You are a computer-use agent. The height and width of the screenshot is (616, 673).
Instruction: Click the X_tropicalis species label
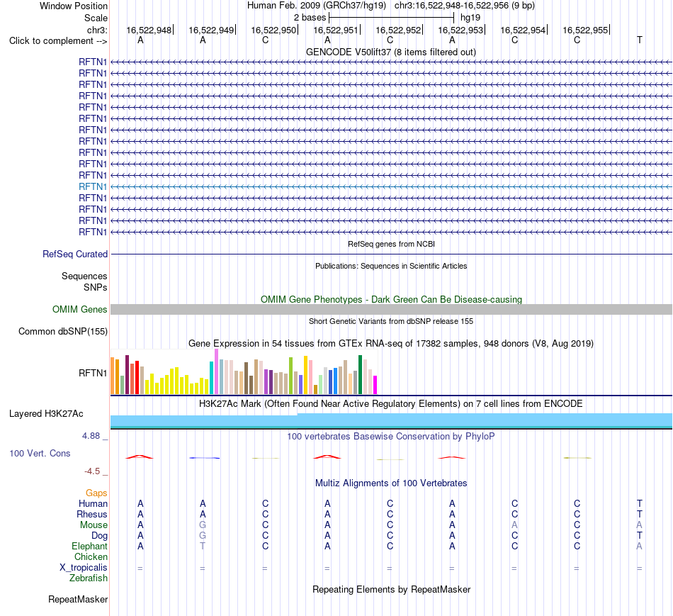(x=84, y=568)
